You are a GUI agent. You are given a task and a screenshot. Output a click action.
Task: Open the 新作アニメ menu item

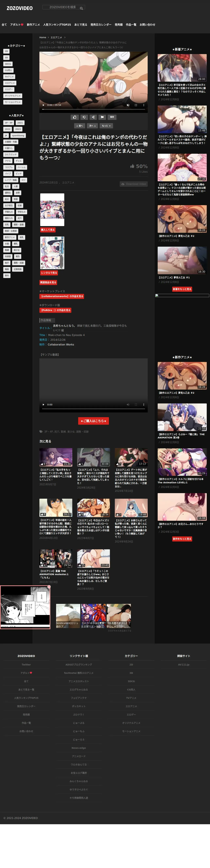click(33, 25)
